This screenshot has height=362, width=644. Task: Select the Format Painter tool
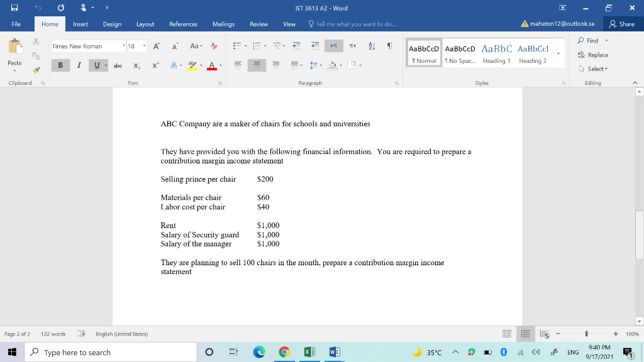[35, 69]
